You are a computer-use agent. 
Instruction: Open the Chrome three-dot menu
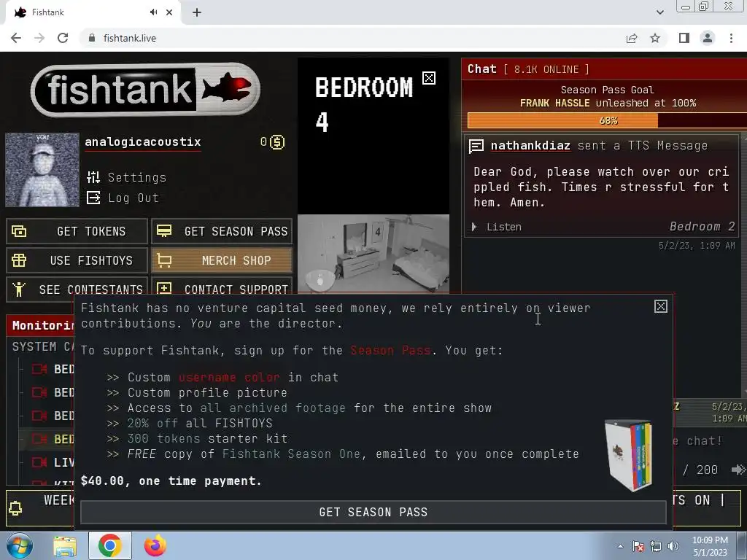731,38
